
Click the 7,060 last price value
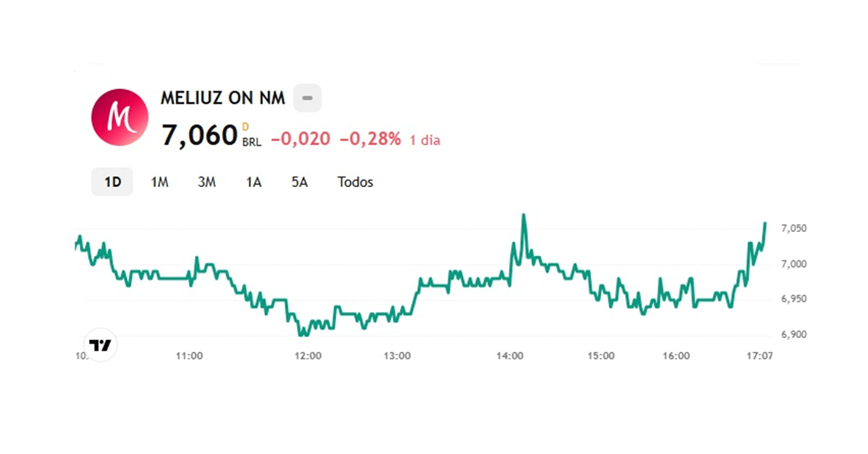click(199, 136)
